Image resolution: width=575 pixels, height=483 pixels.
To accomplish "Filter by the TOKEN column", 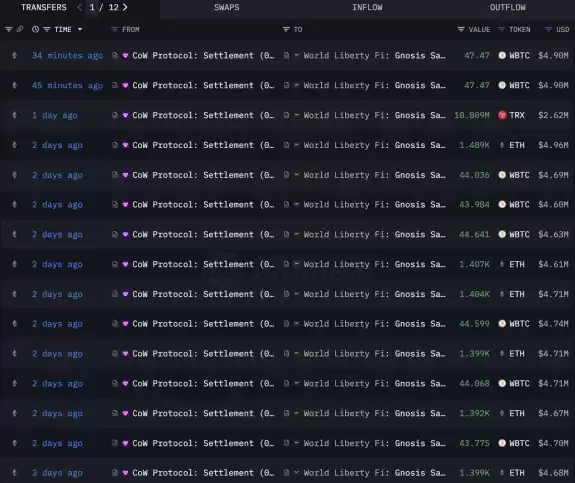I will coord(501,29).
